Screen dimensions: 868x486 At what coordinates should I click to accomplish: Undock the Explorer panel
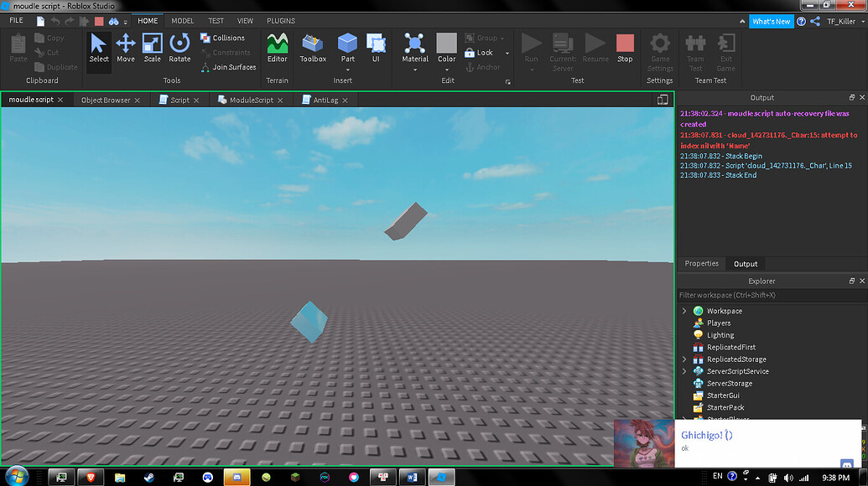[852, 281]
